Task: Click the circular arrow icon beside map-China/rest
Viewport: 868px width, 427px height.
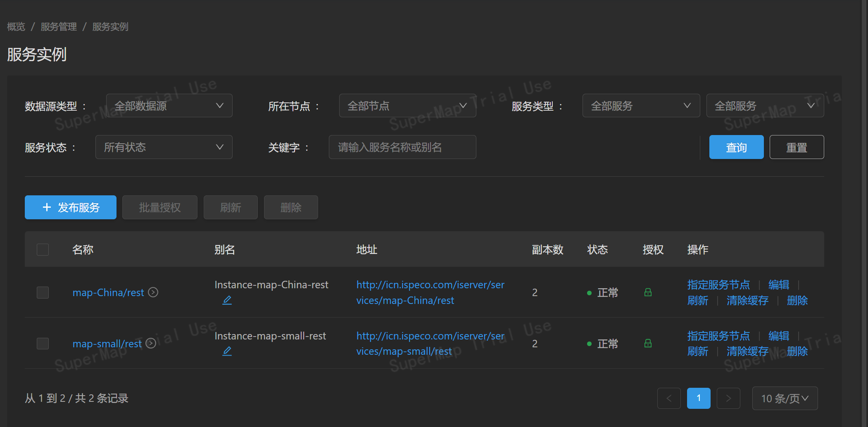Action: pyautogui.click(x=152, y=292)
